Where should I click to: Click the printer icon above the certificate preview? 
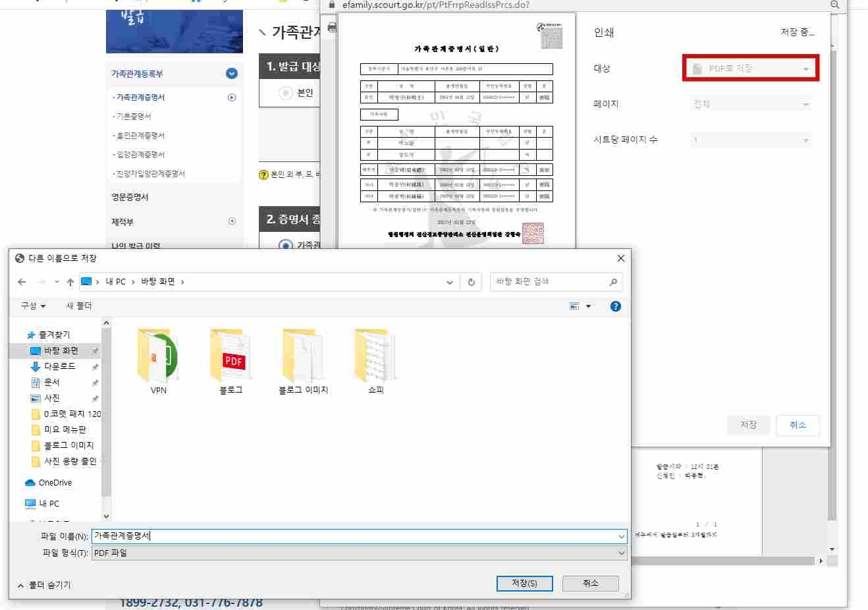[x=332, y=28]
